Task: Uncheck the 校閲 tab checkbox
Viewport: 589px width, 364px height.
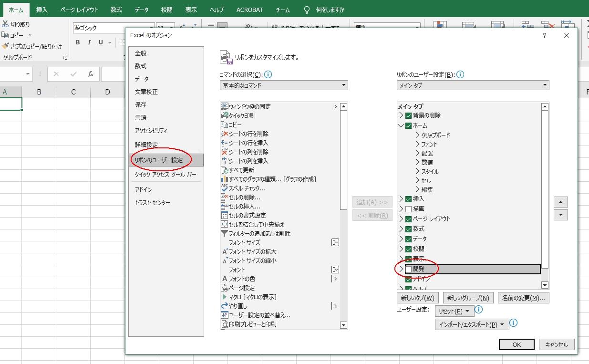Action: [x=409, y=249]
